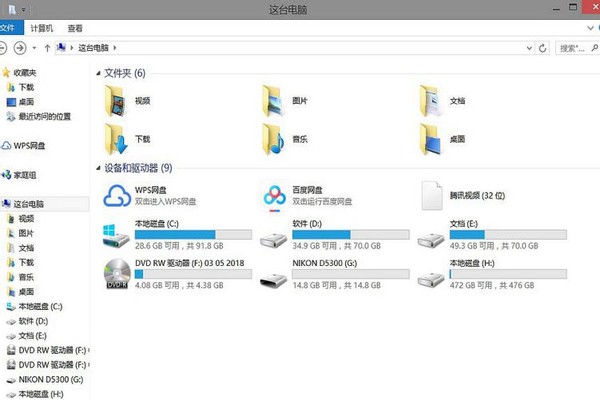Image resolution: width=600 pixels, height=400 pixels.
Task: Click the search magnifier icon
Action: 594,48
